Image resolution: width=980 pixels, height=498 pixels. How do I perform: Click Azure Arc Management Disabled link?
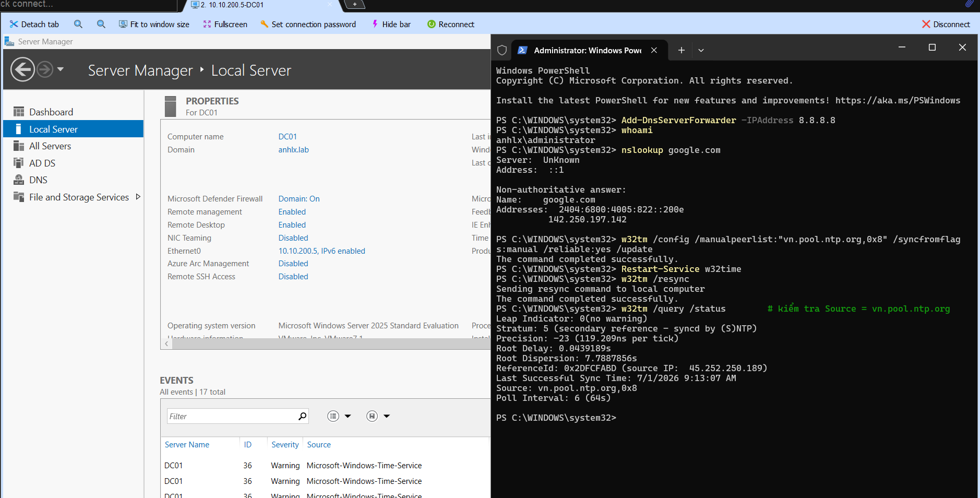[293, 264]
